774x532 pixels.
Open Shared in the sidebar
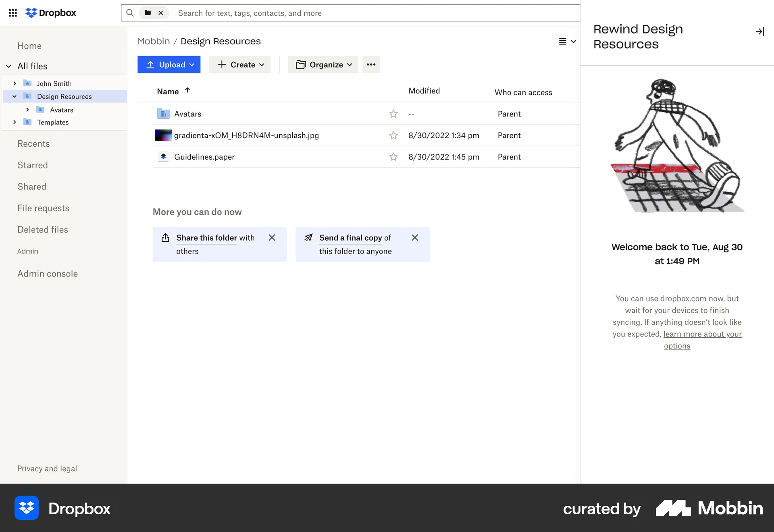32,187
